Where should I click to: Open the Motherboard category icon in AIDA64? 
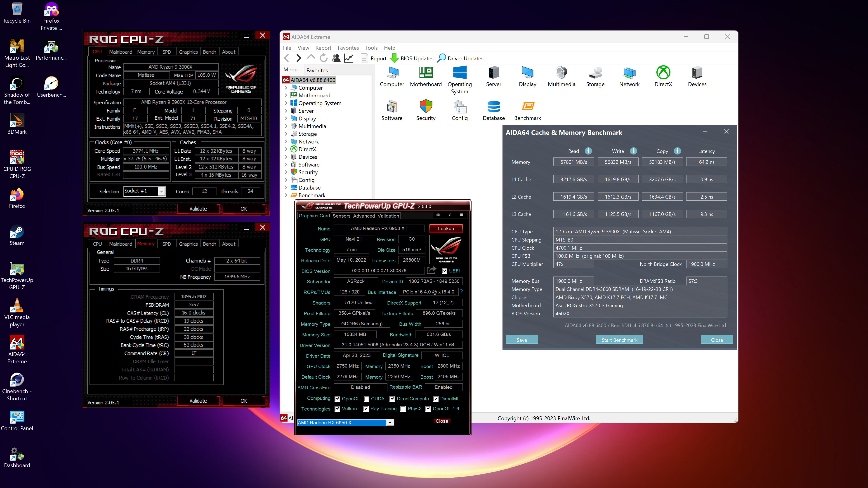point(426,76)
